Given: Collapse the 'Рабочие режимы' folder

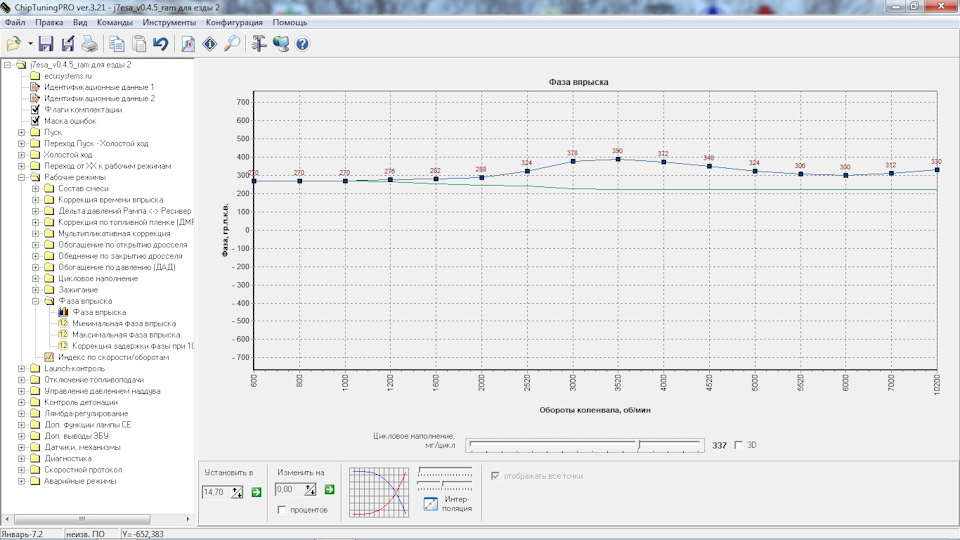Looking at the screenshot, I should click(21, 177).
